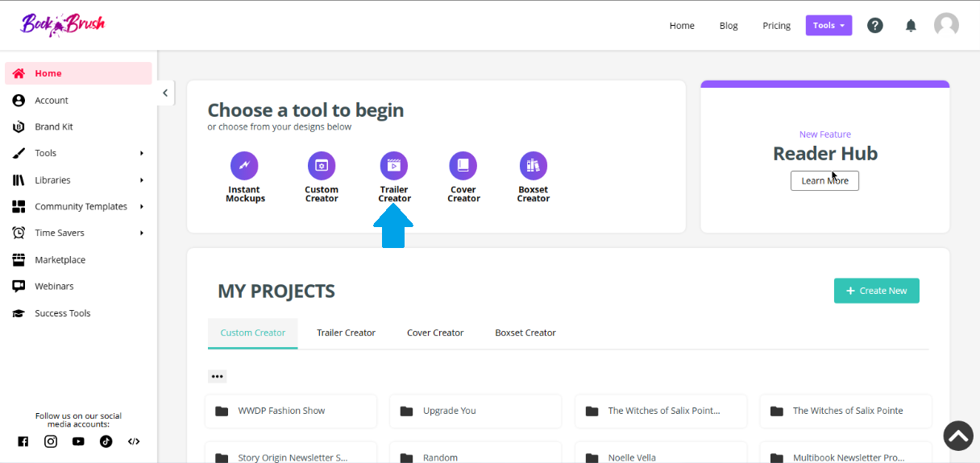Click the Create New button
This screenshot has width=980, height=463.
click(876, 291)
